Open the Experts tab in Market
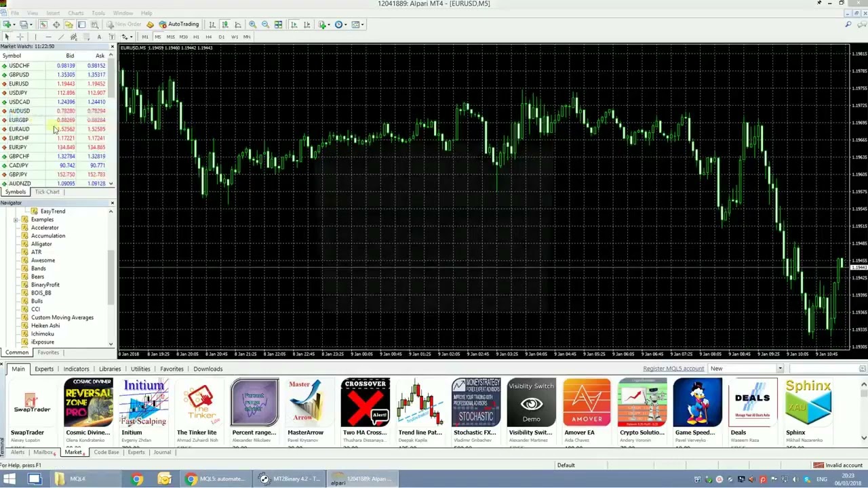This screenshot has width=868, height=488. tap(44, 369)
